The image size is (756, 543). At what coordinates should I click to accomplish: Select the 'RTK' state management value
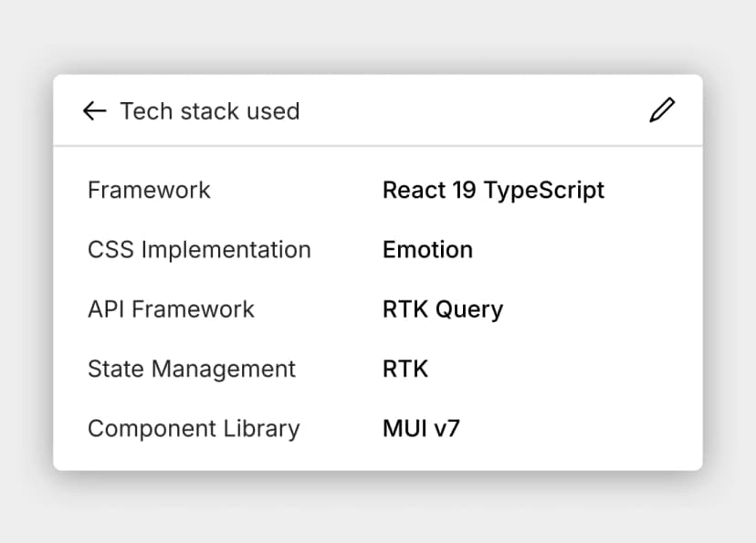(x=405, y=369)
